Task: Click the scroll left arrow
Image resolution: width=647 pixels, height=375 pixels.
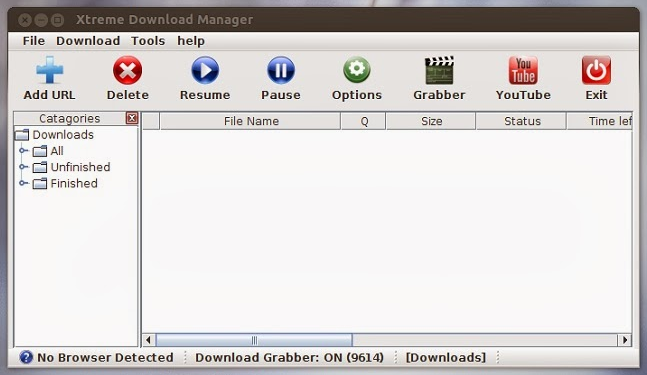Action: [x=149, y=340]
